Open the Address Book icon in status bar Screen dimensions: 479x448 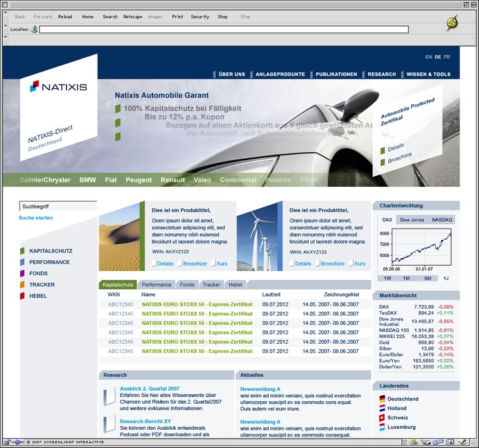pos(450,442)
